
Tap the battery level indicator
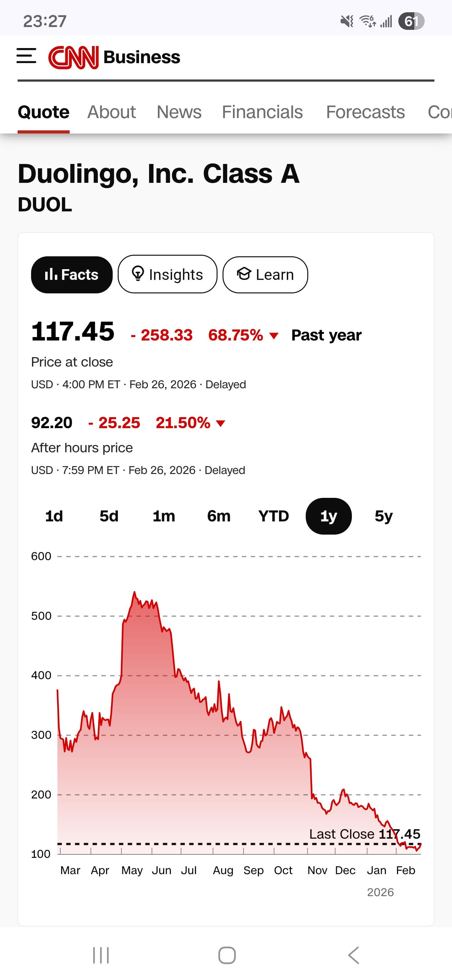411,21
